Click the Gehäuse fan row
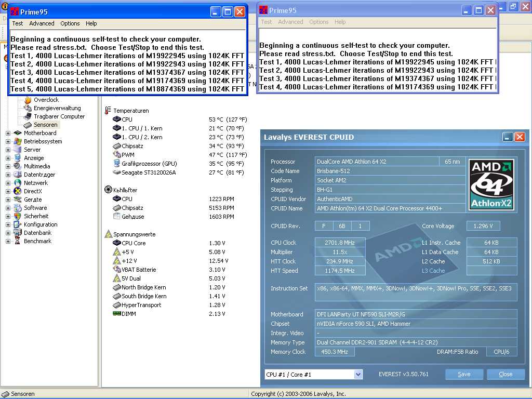 [x=174, y=217]
